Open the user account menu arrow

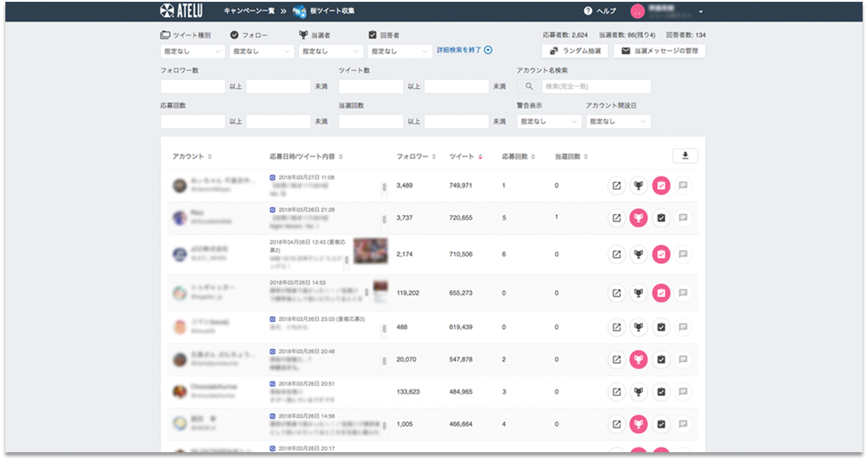(x=701, y=12)
